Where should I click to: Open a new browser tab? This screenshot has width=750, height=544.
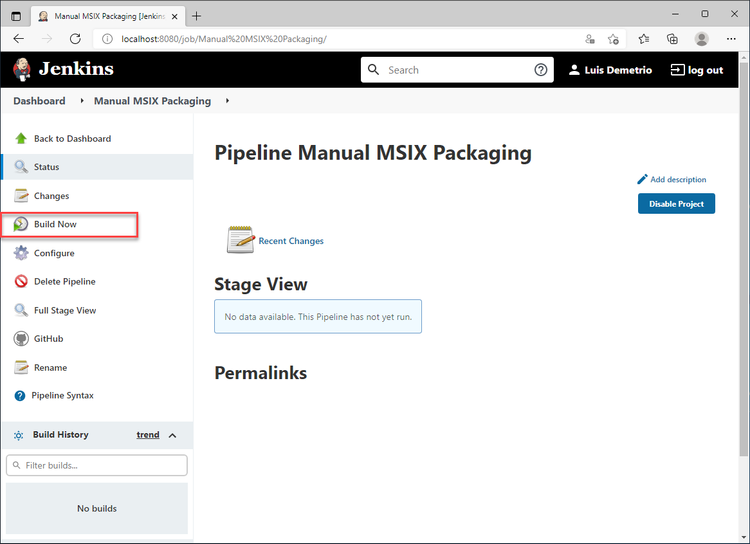point(197,16)
